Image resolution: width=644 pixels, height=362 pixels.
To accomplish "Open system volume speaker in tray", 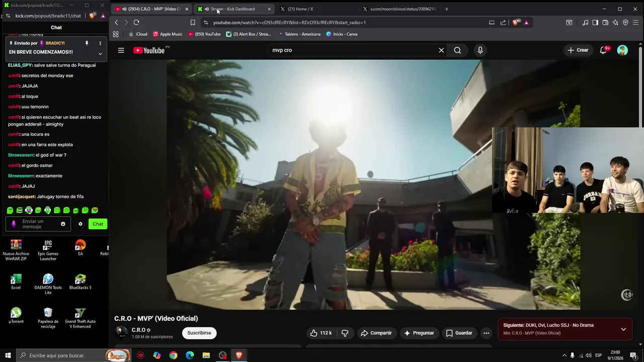I will pyautogui.click(x=588, y=355).
